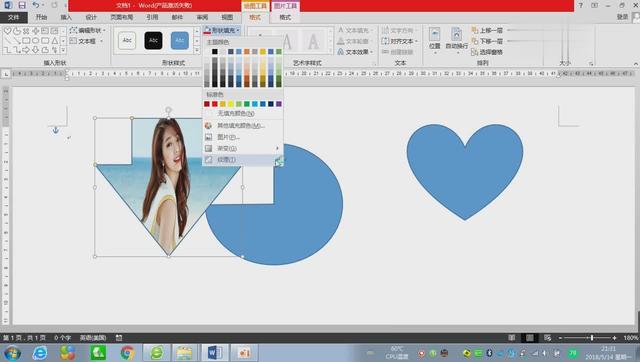Select the straight line shape in gallery

coord(7,40)
